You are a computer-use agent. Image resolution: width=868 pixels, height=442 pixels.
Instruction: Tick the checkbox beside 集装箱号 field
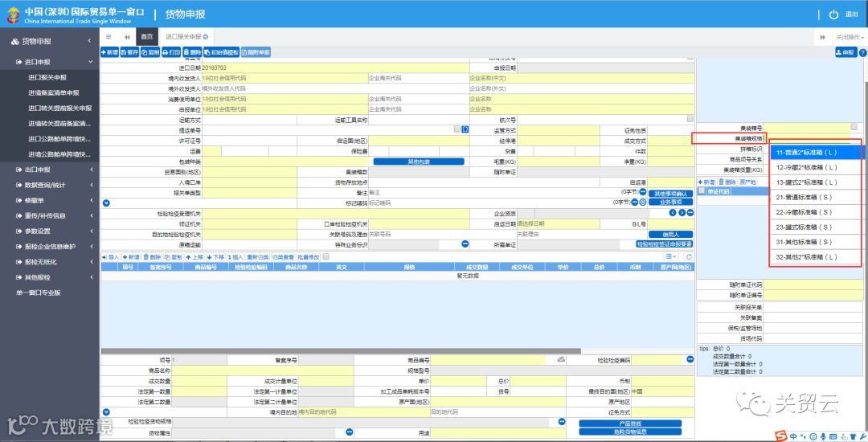pos(854,127)
